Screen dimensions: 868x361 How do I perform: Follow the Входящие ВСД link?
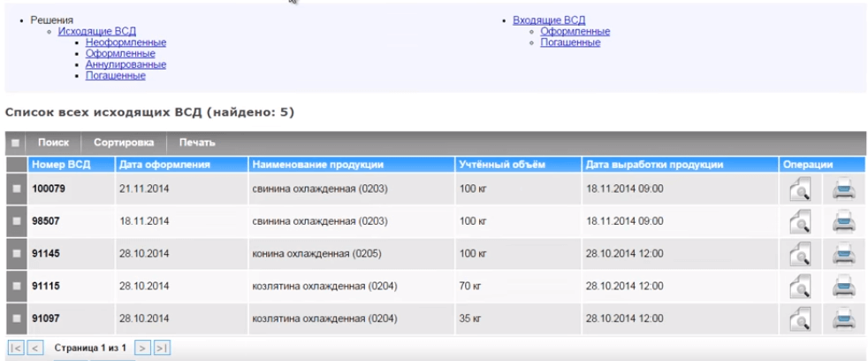click(549, 20)
